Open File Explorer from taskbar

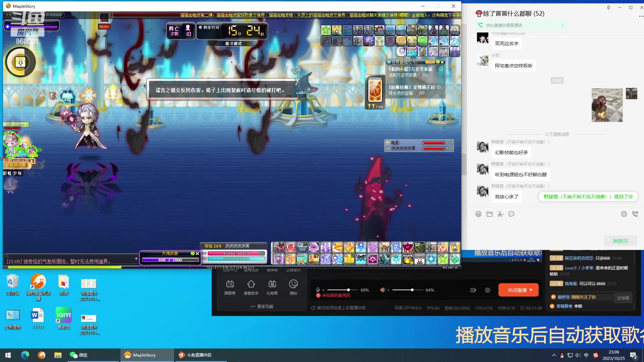coord(58,355)
